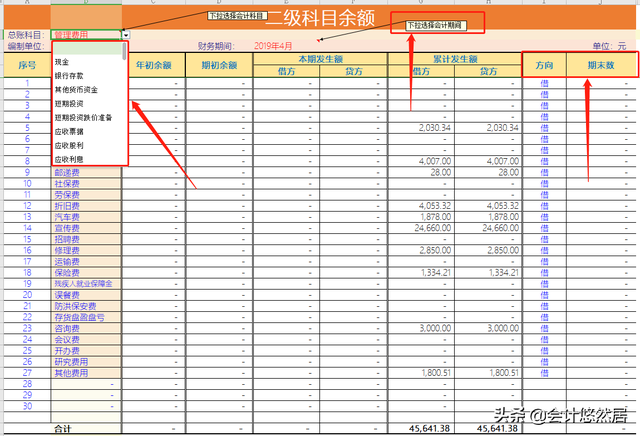Select the 会议费 cell
This screenshot has height=436, width=640.
pos(86,340)
